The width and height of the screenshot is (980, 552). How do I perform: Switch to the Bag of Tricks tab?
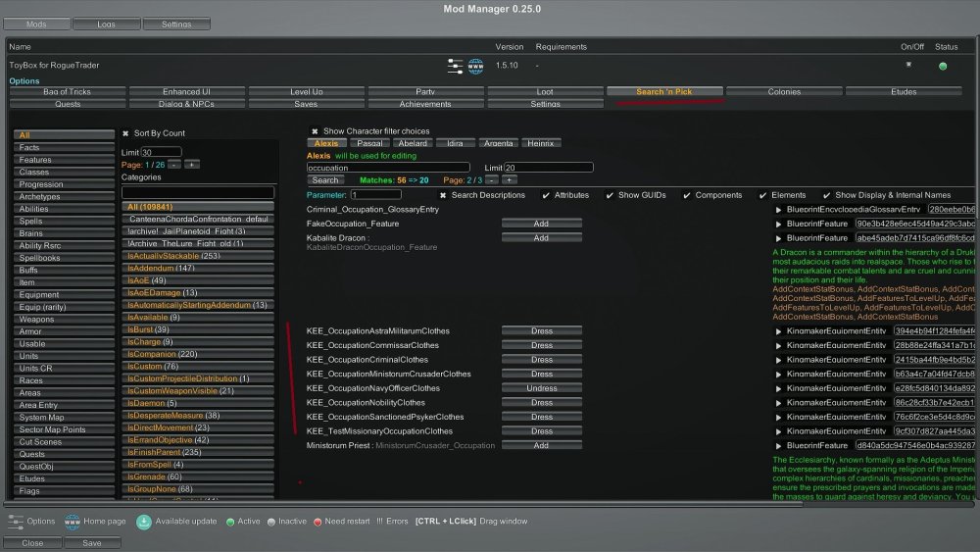click(68, 92)
